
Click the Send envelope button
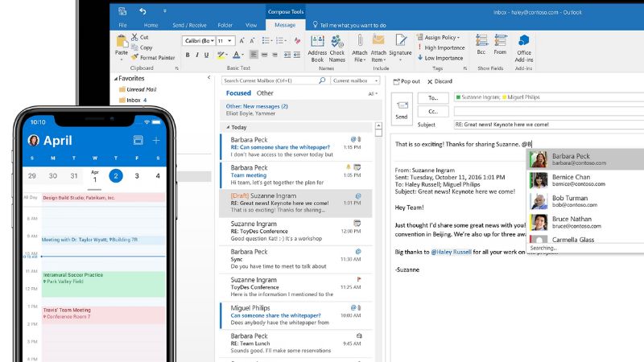point(402,109)
